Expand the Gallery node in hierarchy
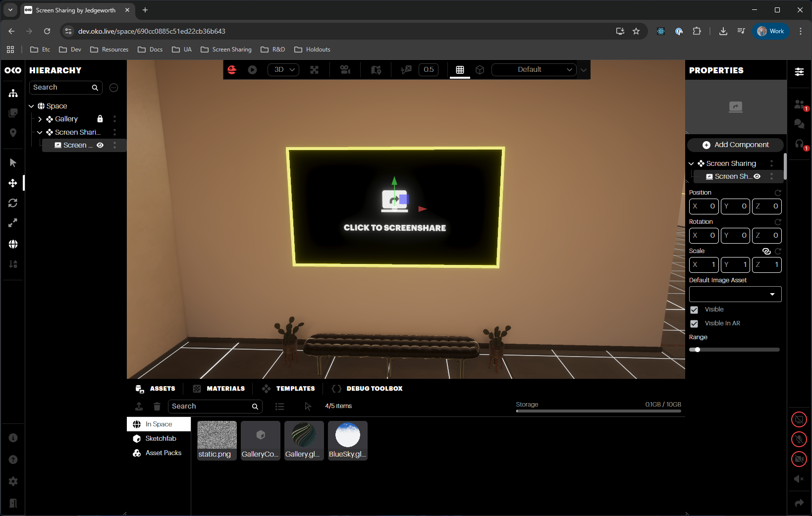The height and width of the screenshot is (516, 812). (40, 119)
